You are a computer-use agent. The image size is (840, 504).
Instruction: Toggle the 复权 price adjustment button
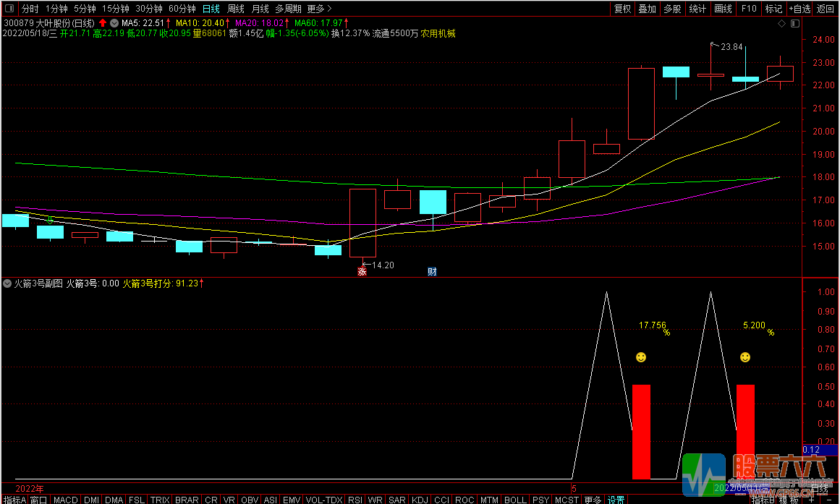[x=622, y=9]
